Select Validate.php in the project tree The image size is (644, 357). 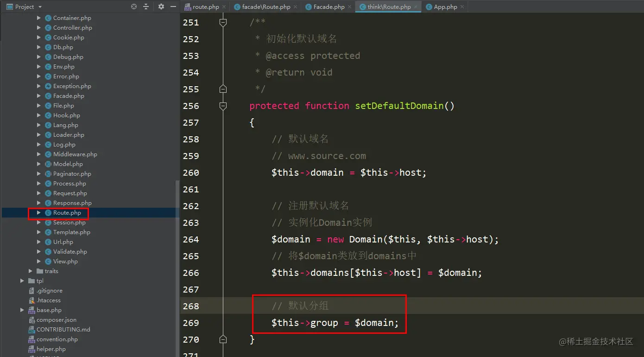[70, 252]
